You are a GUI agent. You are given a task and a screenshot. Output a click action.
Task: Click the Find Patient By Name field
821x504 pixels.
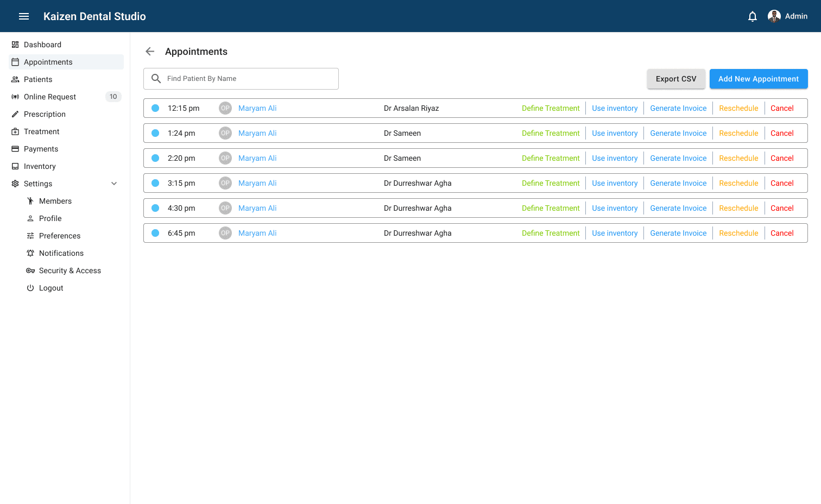[250, 79]
